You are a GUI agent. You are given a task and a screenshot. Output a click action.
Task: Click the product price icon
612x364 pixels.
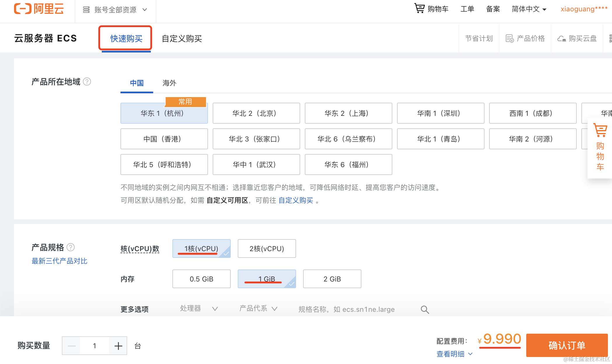tap(510, 38)
